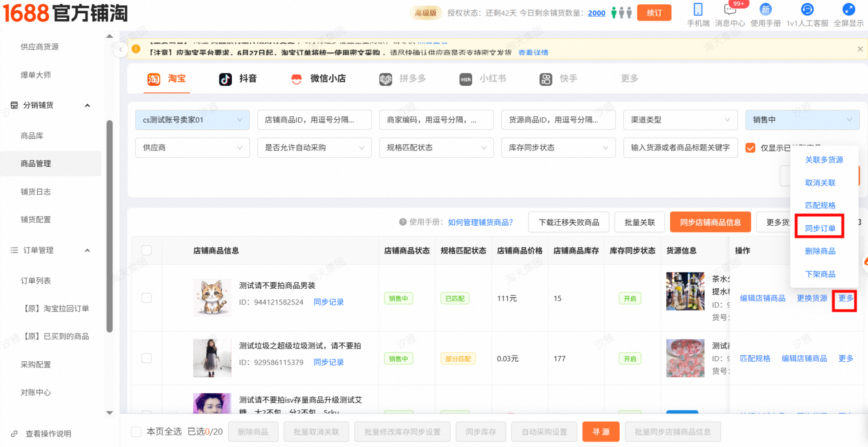Open the 使用手册 manual icon

click(765, 9)
